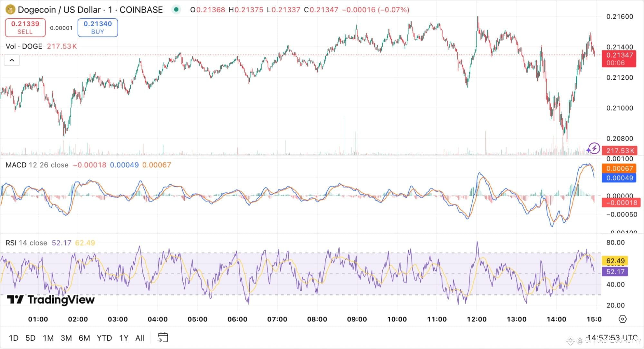Screen dimensions: 644x349
Task: Click the 06:00 time axis label
Action: tap(237, 319)
